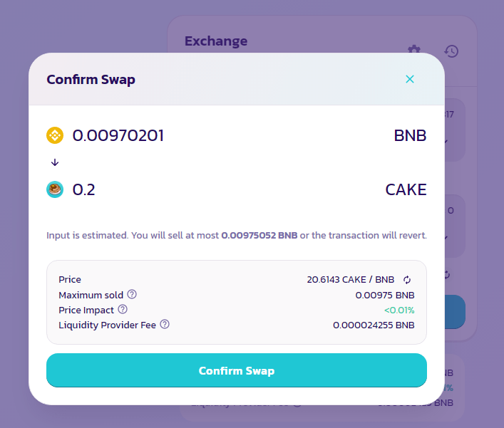Show Liquidity Provider Fee help tooltip

pyautogui.click(x=165, y=324)
